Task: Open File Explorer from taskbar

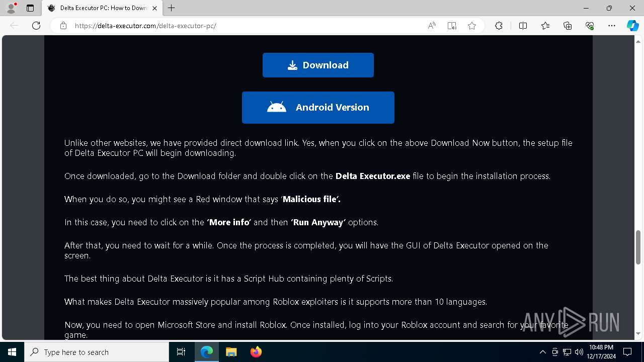Action: tap(231, 352)
